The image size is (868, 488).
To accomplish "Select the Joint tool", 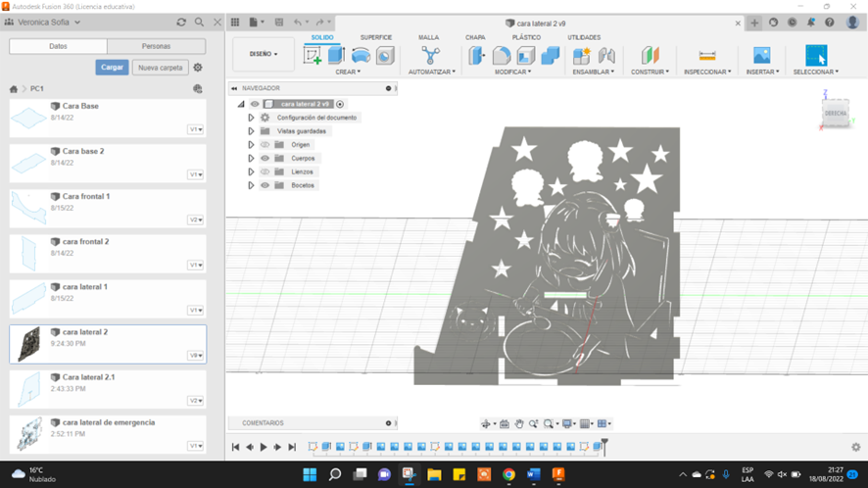I will coord(606,56).
